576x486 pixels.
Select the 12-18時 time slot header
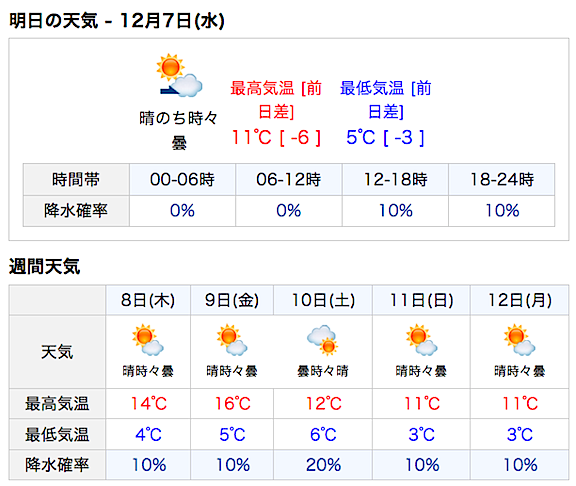[x=395, y=180]
